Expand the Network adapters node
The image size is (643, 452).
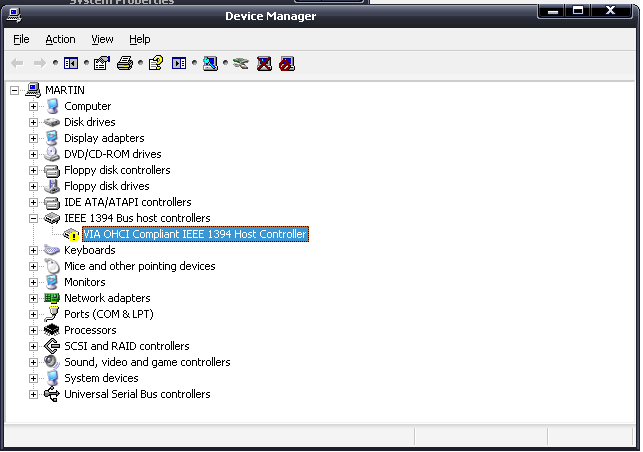33,298
